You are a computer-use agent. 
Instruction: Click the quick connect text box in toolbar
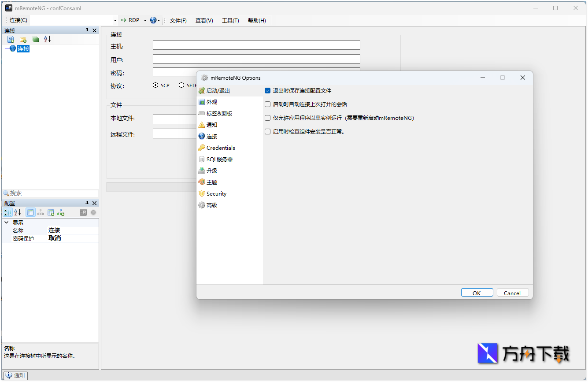[71, 21]
